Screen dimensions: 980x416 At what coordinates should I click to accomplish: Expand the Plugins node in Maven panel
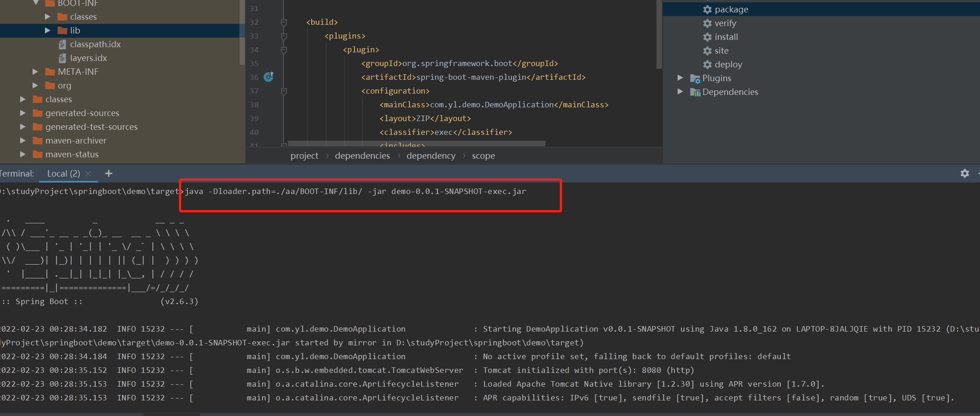[680, 78]
